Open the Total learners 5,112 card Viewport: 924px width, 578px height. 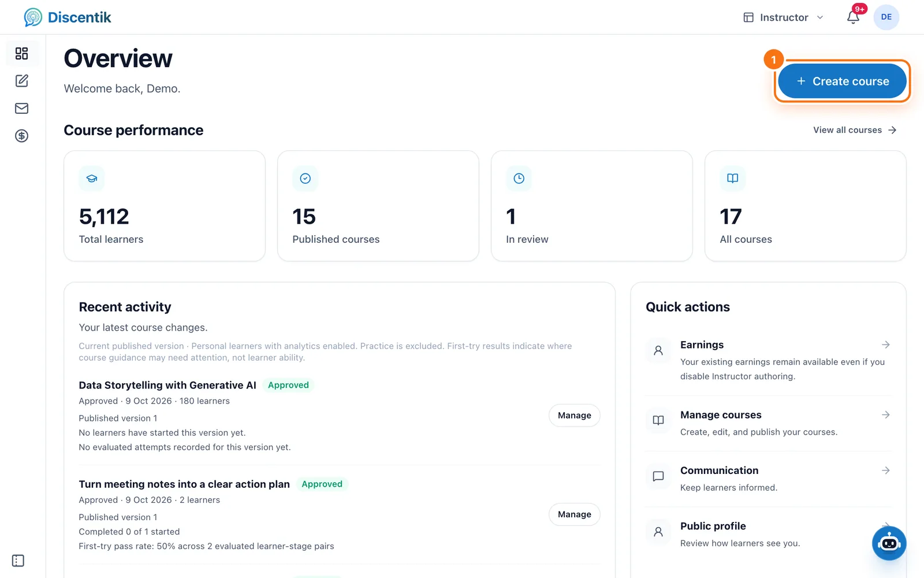click(165, 206)
